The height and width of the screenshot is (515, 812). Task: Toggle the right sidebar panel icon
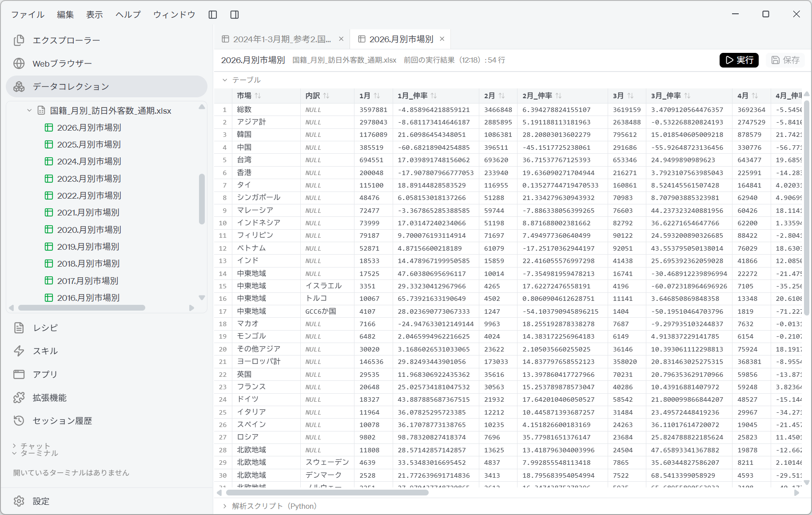pos(235,15)
